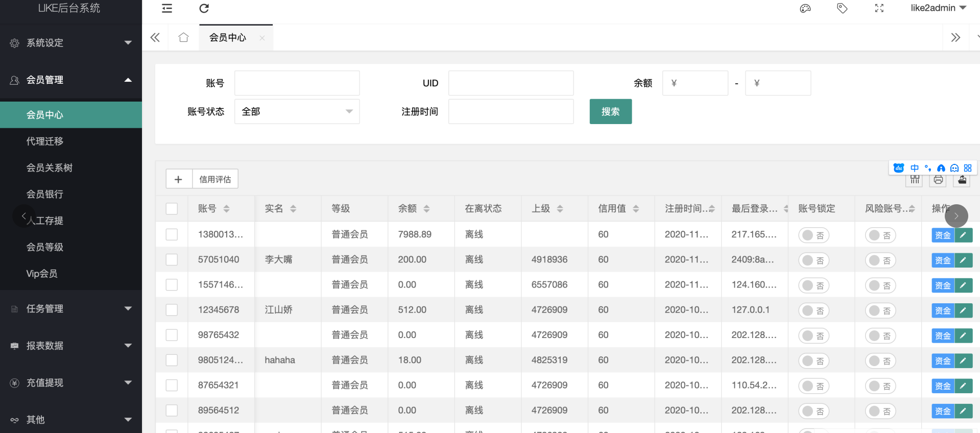980x433 pixels.
Task: Click 资金 button for 87654321
Action: (x=943, y=386)
